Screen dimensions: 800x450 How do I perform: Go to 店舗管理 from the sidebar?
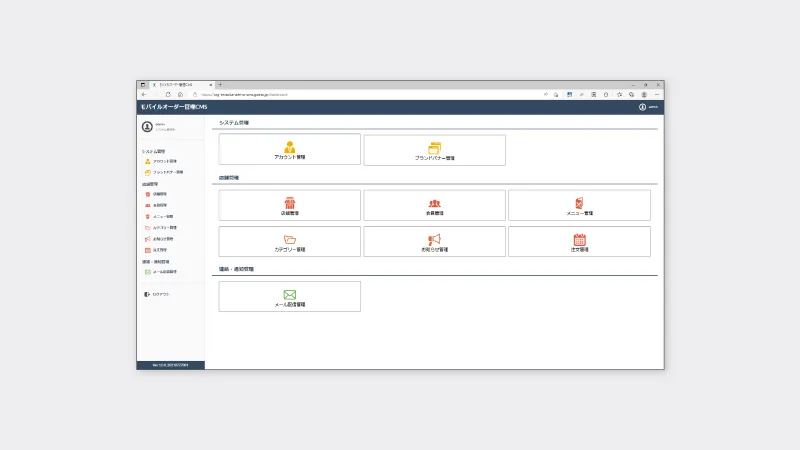(160, 194)
